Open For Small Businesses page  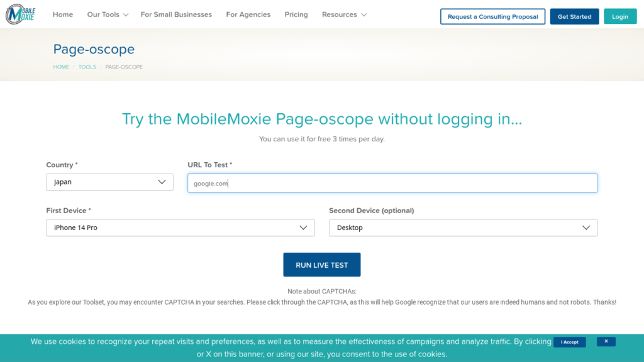tap(176, 14)
